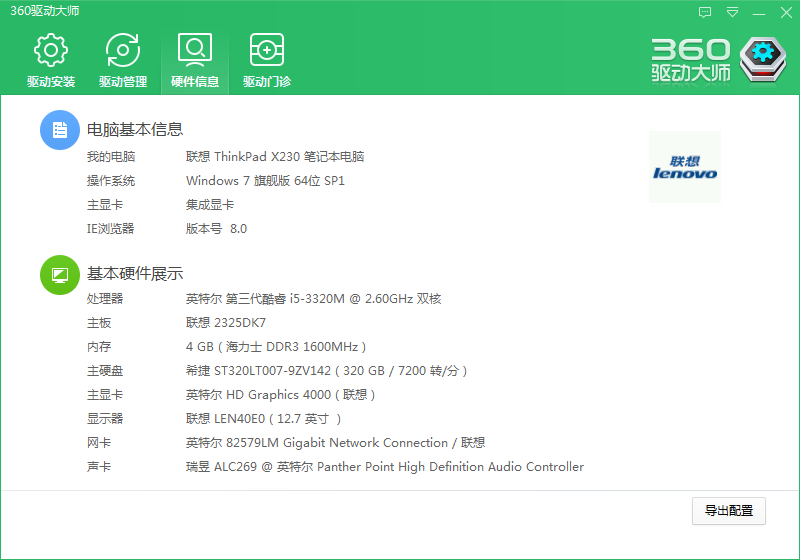The height and width of the screenshot is (560, 800).
Task: Click the 主硬盘 label
Action: [105, 371]
